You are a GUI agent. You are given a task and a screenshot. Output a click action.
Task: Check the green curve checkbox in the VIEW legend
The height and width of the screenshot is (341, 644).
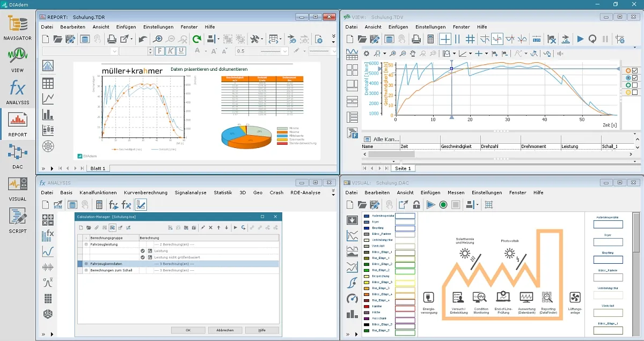[x=635, y=85]
